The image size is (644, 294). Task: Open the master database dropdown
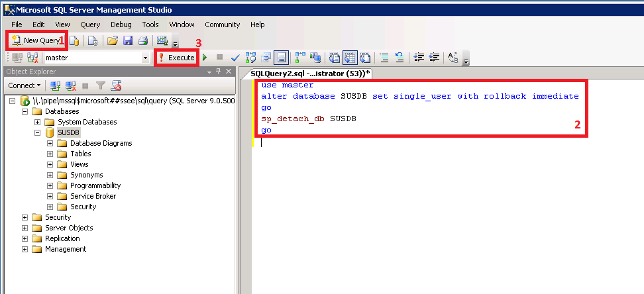point(145,58)
